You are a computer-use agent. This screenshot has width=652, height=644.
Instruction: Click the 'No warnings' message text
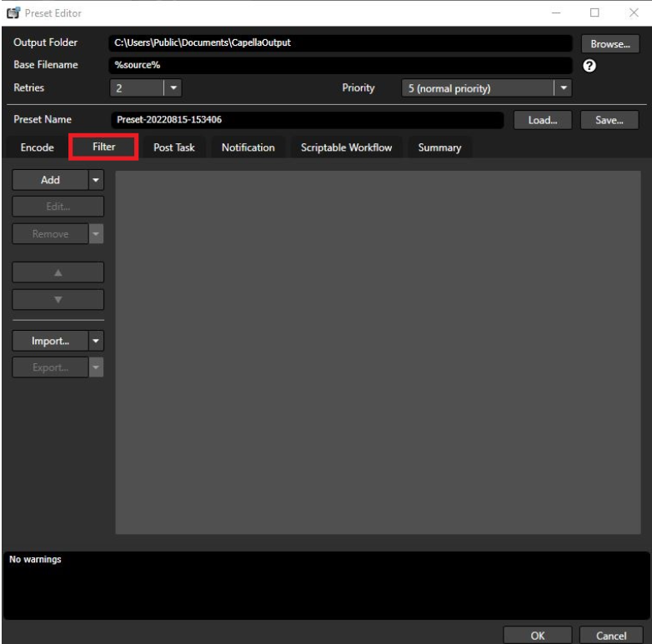pyautogui.click(x=35, y=559)
